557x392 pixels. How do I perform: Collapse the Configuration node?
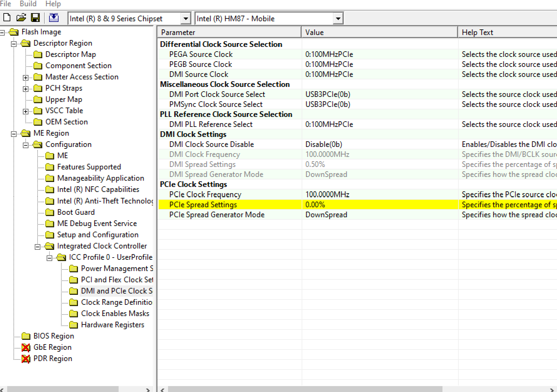click(26, 145)
